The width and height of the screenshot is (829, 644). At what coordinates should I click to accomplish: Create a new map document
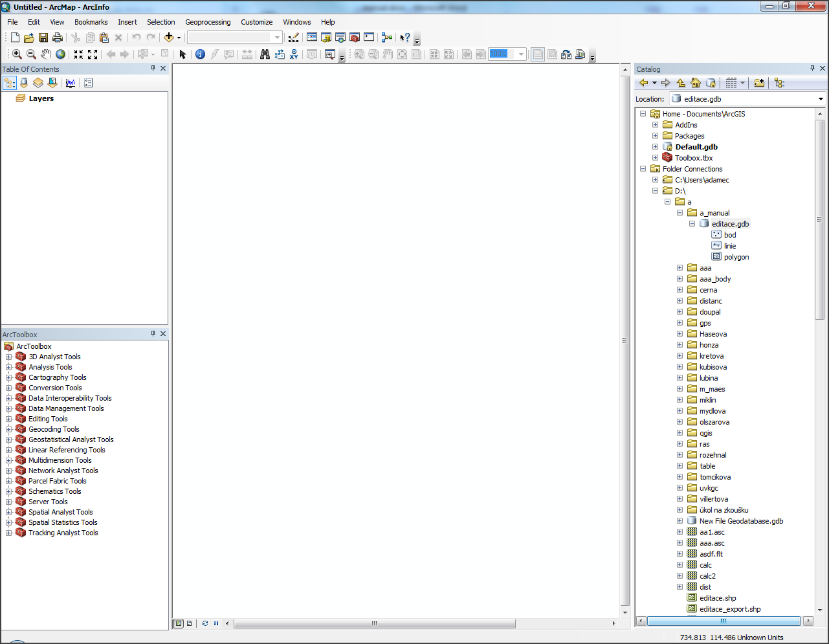coord(15,38)
